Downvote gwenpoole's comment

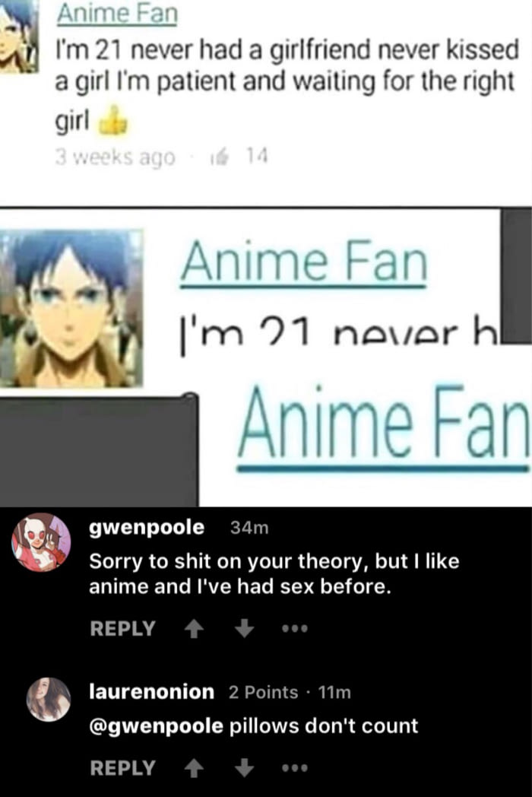point(244,629)
